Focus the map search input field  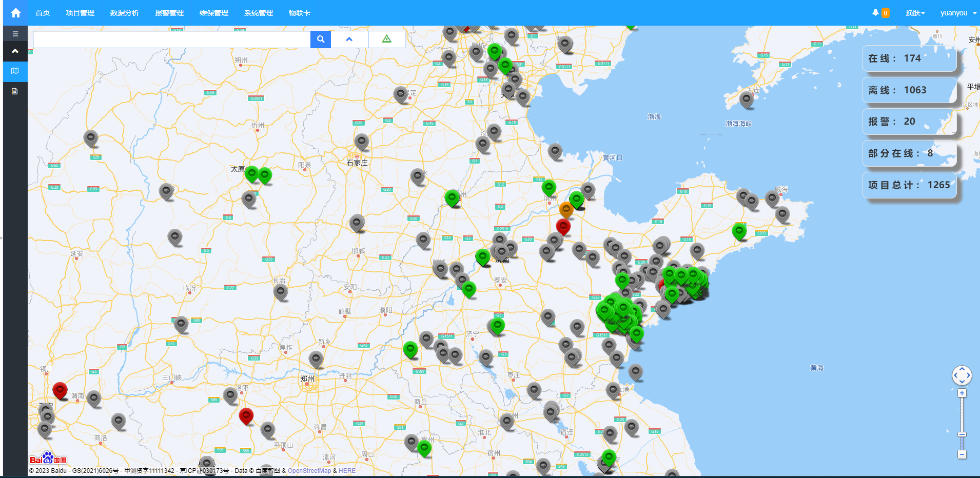172,39
